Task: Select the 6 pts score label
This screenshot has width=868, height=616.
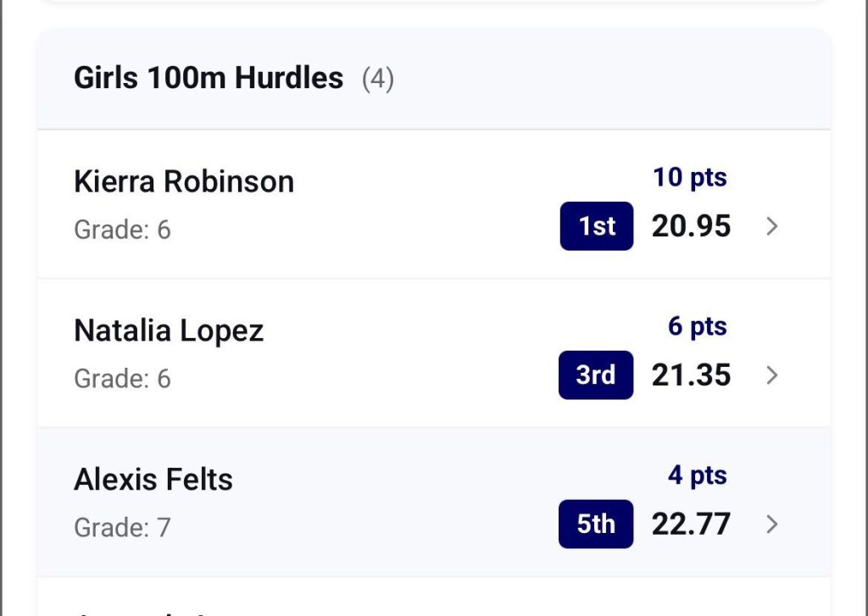Action: (x=697, y=326)
